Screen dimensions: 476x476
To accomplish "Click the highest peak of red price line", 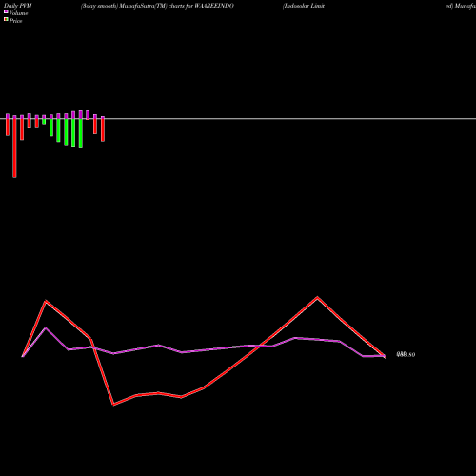I will [317, 297].
